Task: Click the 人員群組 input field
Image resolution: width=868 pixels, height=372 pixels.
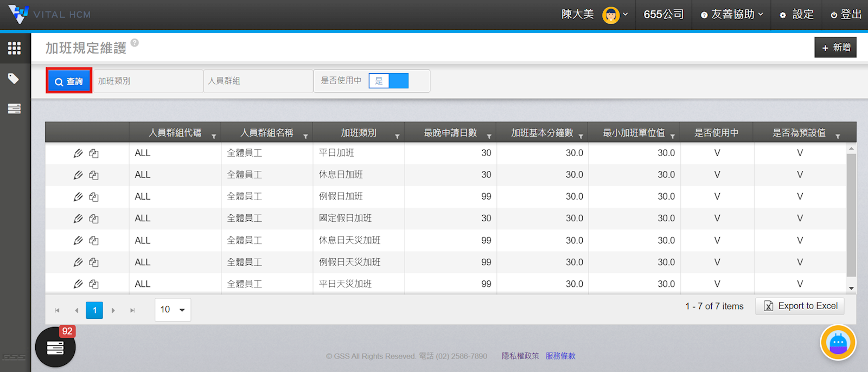Action: (258, 81)
